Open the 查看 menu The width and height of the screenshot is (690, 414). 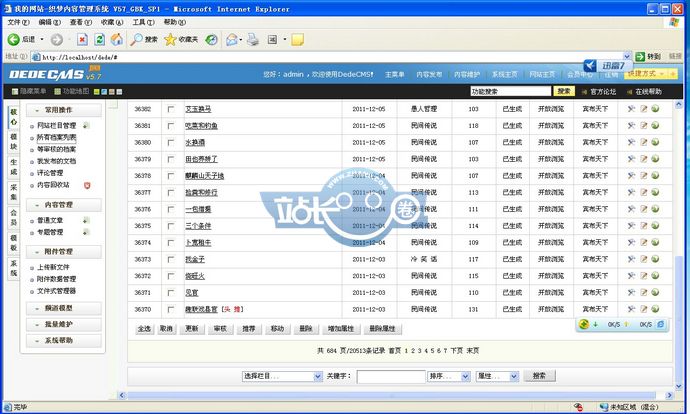click(x=81, y=22)
